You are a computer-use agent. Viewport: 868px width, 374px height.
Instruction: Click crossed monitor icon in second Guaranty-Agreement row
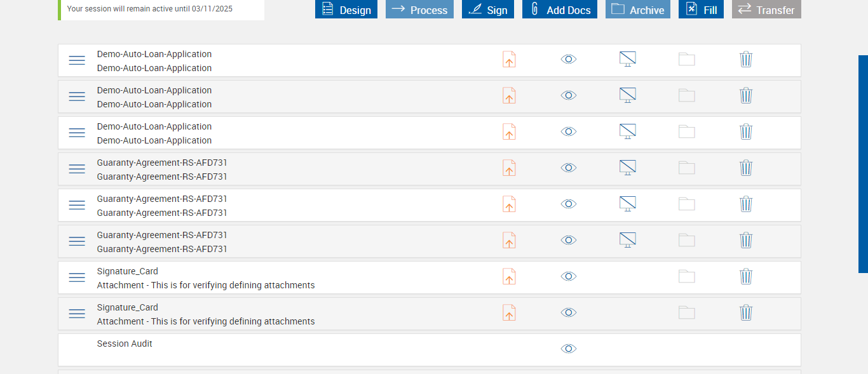tap(628, 204)
